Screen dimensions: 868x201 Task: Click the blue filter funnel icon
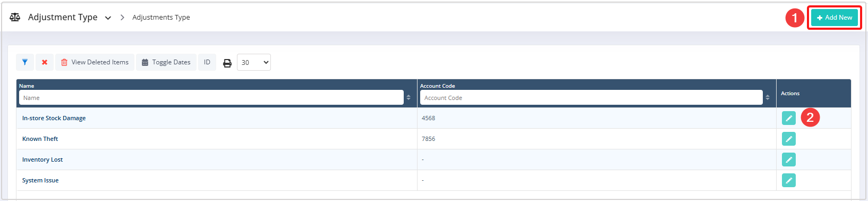(25, 62)
